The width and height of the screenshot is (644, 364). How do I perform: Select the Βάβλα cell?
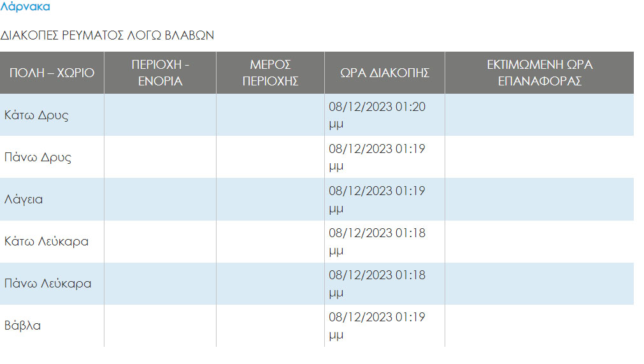(52, 325)
